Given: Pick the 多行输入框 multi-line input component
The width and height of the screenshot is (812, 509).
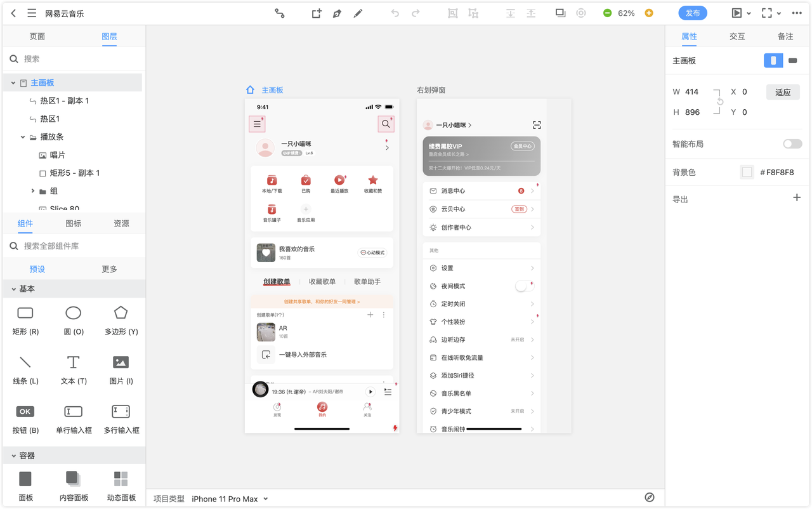Looking at the screenshot, I should tap(121, 420).
